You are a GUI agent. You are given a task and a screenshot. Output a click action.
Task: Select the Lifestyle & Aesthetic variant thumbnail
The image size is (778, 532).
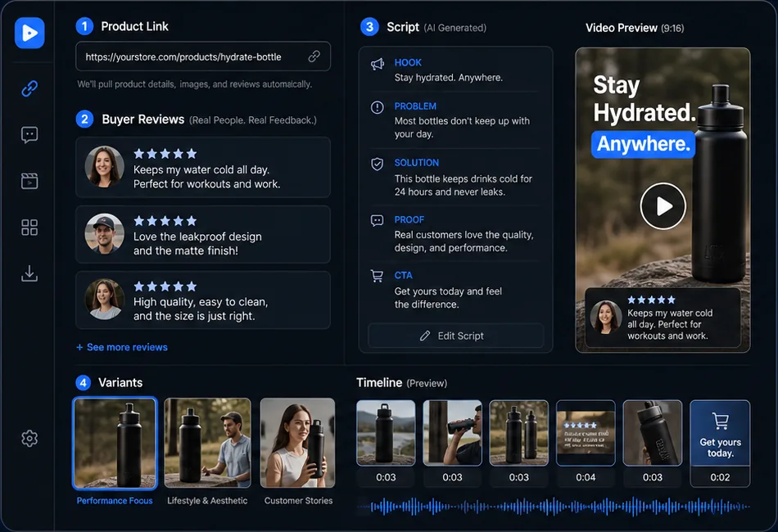click(x=207, y=443)
